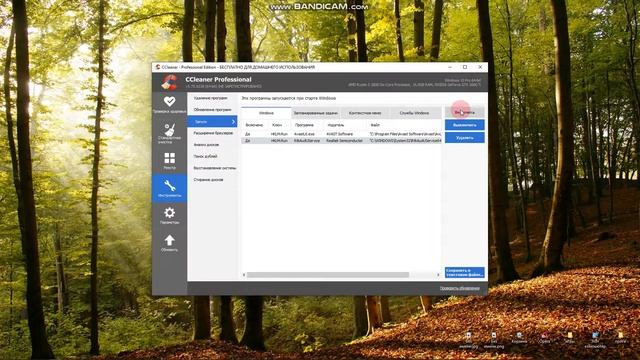
Task: Click the Upgrade arrow icon in the sidebar
Action: [169, 243]
